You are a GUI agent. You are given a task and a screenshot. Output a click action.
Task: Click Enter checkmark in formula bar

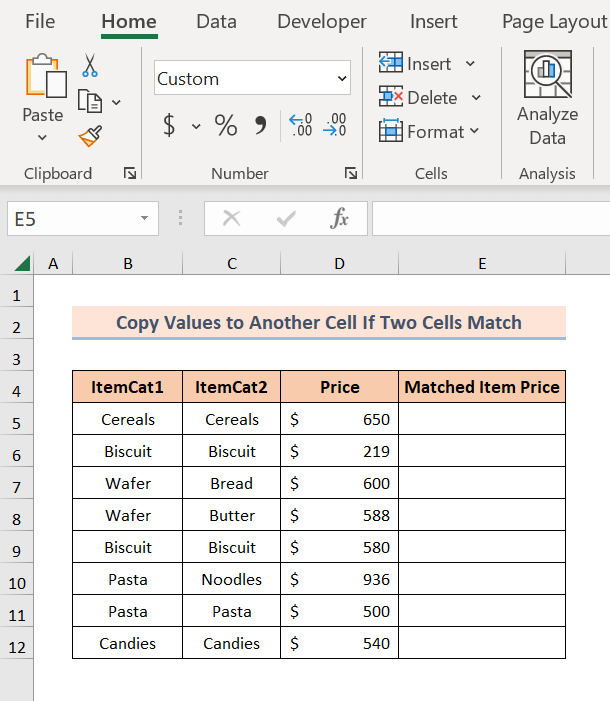286,219
